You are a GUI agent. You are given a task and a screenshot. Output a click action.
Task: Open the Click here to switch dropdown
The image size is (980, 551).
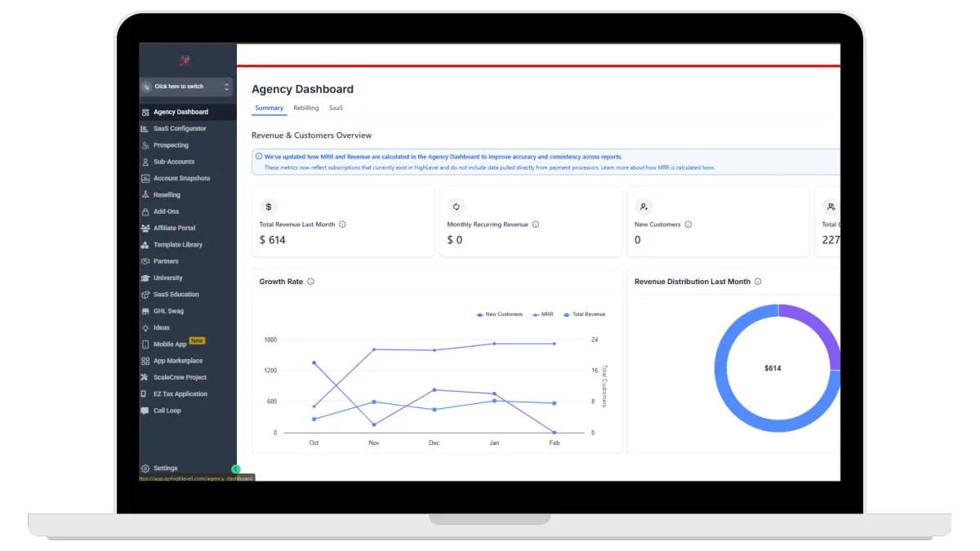pyautogui.click(x=186, y=87)
